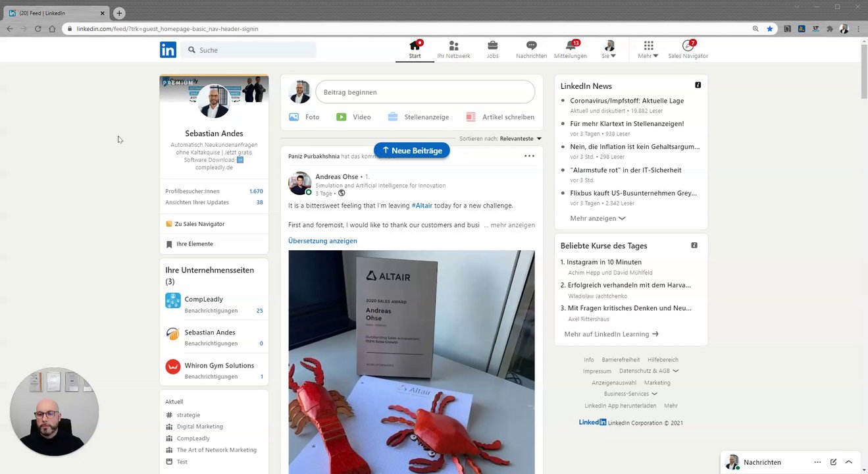Open Ihr Netzwerk in the navigation bar

pyautogui.click(x=453, y=49)
